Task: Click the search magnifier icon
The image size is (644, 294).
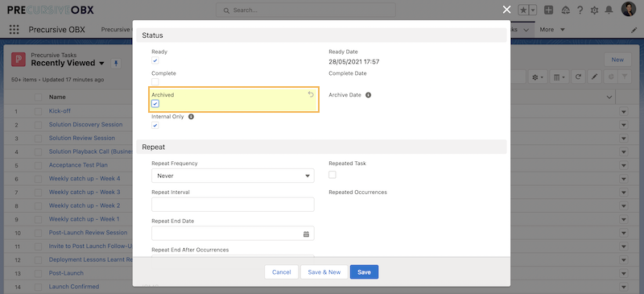Action: tap(225, 10)
